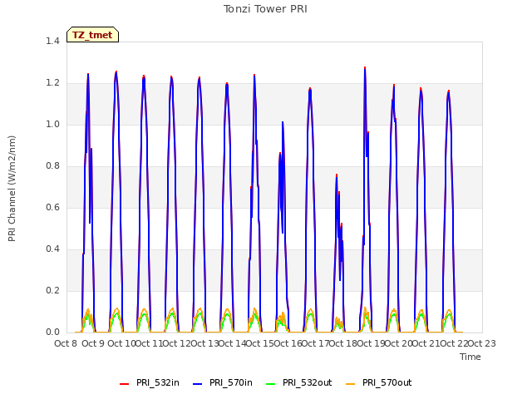Click the PRI_570in blue legend swatch
Image resolution: width=532 pixels, height=399 pixels.
(198, 383)
